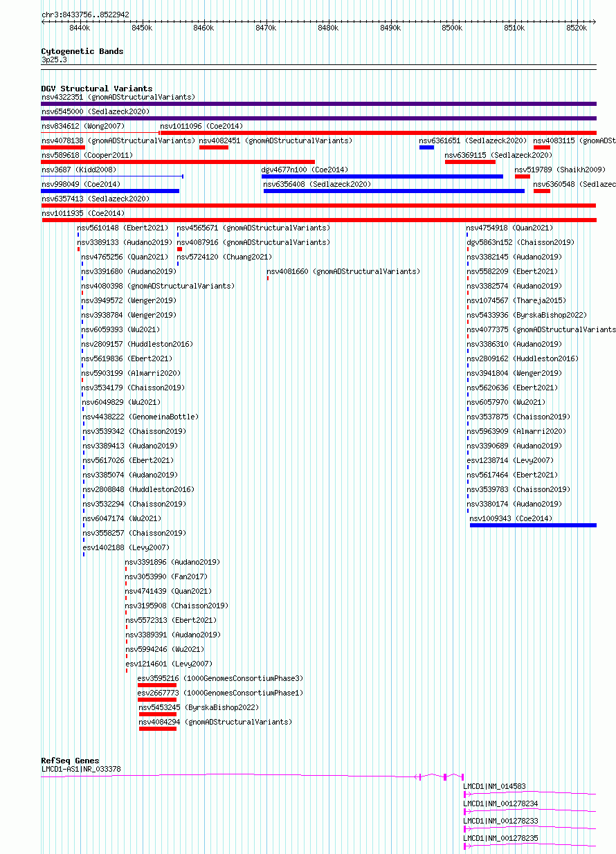Image resolution: width=616 pixels, height=854 pixels.
Task: Click the 3p25.3 cytoband label
Action: click(54, 60)
